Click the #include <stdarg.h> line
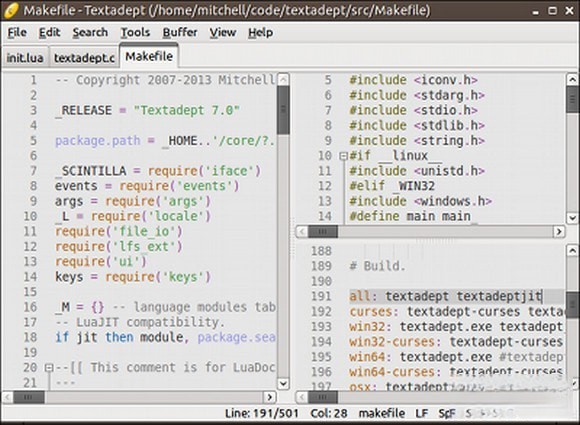Screen dimensions: 580x425 [x=417, y=95]
